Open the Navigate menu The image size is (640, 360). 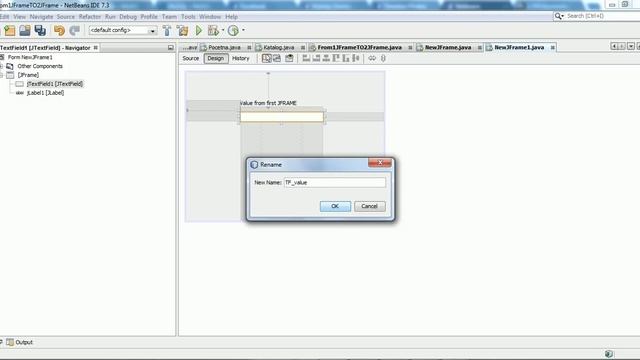click(x=41, y=17)
